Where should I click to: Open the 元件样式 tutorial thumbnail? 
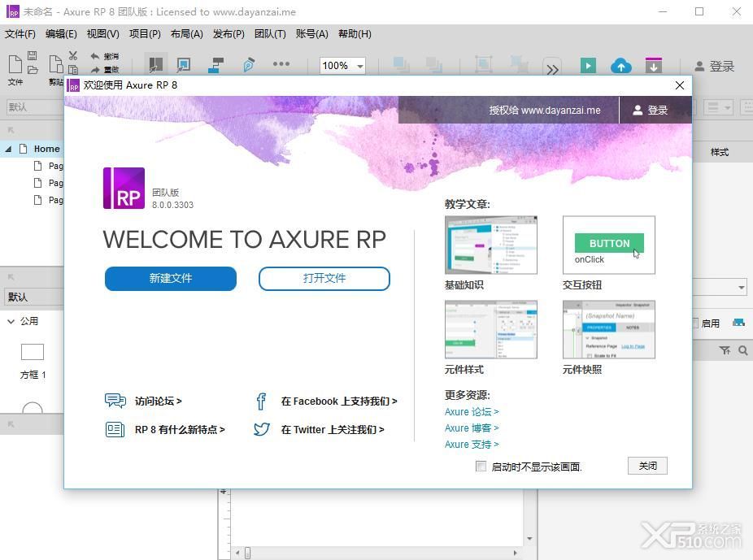pyautogui.click(x=491, y=329)
